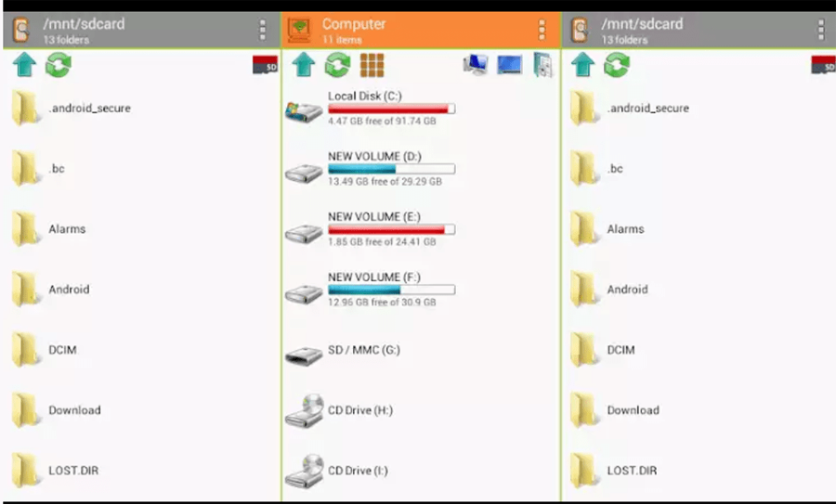Select the Computer panel header tab
This screenshot has height=504, width=836.
tap(421, 31)
